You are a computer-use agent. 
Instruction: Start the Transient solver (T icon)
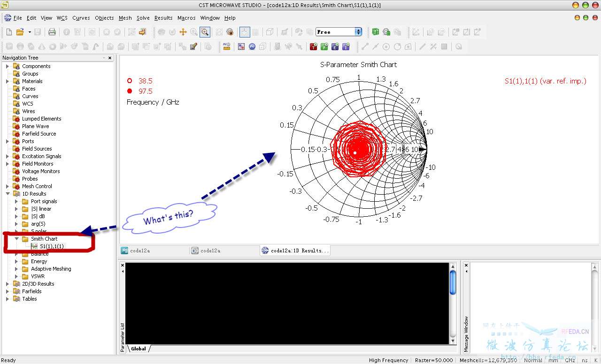[313, 46]
